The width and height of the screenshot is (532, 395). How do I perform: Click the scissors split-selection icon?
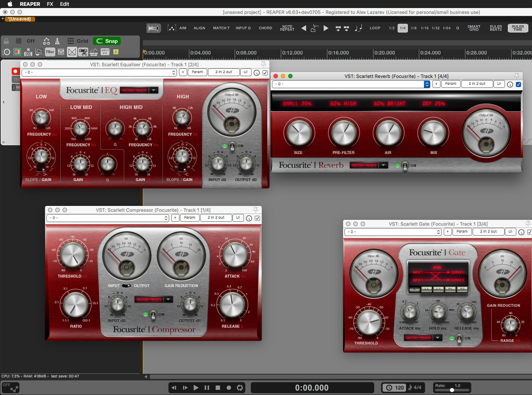(x=83, y=52)
